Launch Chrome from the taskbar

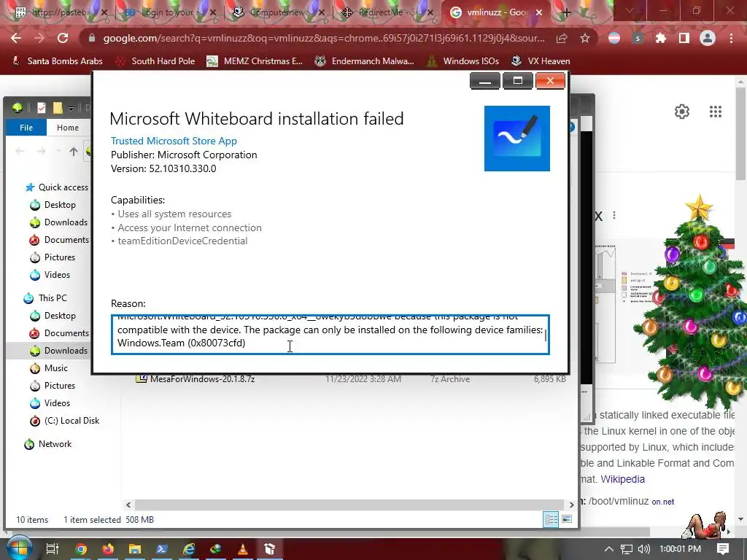pyautogui.click(x=81, y=548)
